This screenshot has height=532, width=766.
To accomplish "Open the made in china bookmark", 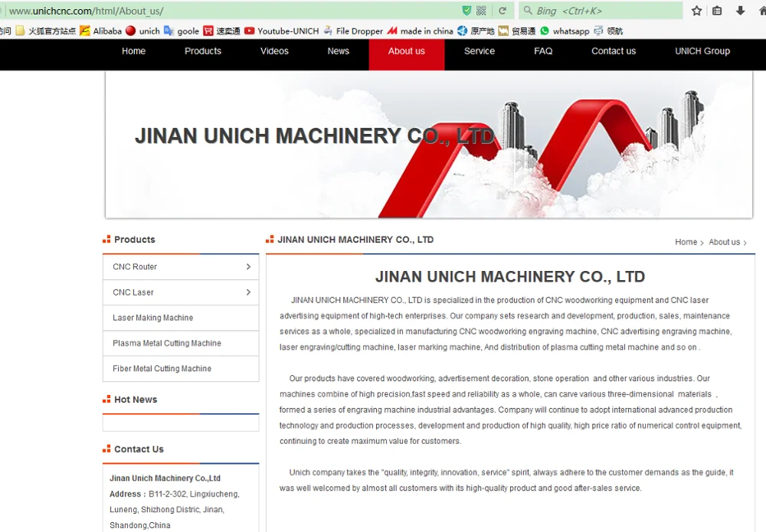I will [x=420, y=31].
